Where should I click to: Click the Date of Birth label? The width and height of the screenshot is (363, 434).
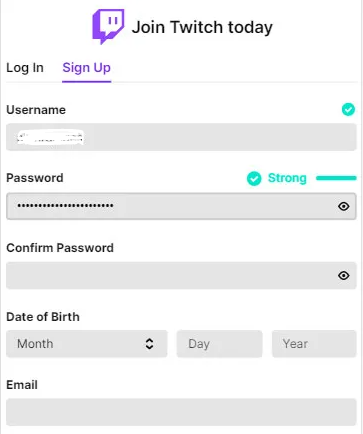pyautogui.click(x=43, y=317)
